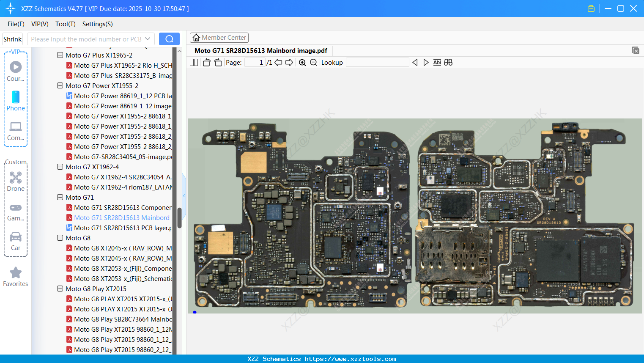The image size is (644, 363).
Task: Collapse the Moto G71 tree node
Action: tap(60, 197)
